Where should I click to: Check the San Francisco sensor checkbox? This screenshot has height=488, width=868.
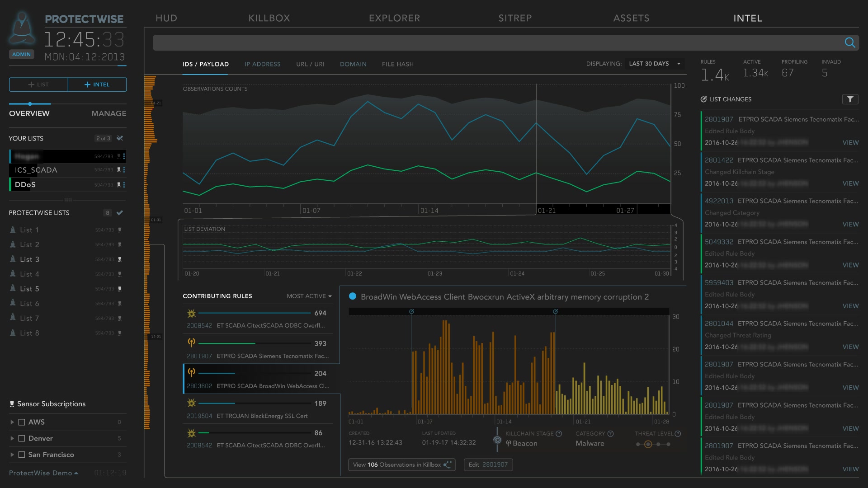click(21, 455)
